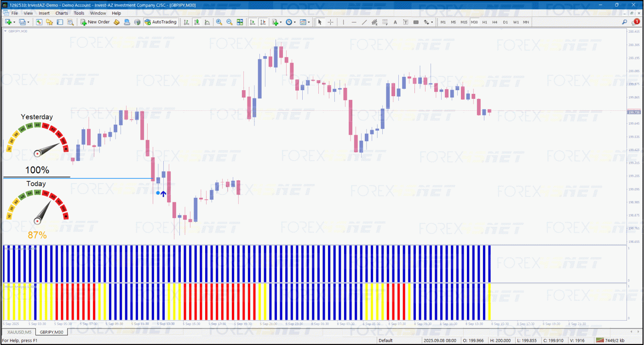The image size is (644, 345).
Task: Choose the Fibonacci retracement tool
Action: tap(385, 22)
